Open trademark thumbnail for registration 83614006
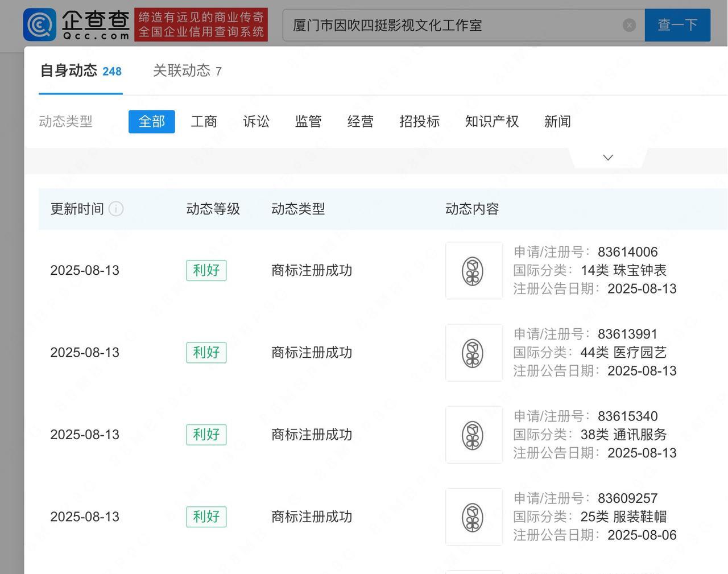Image resolution: width=728 pixels, height=574 pixels. [473, 271]
